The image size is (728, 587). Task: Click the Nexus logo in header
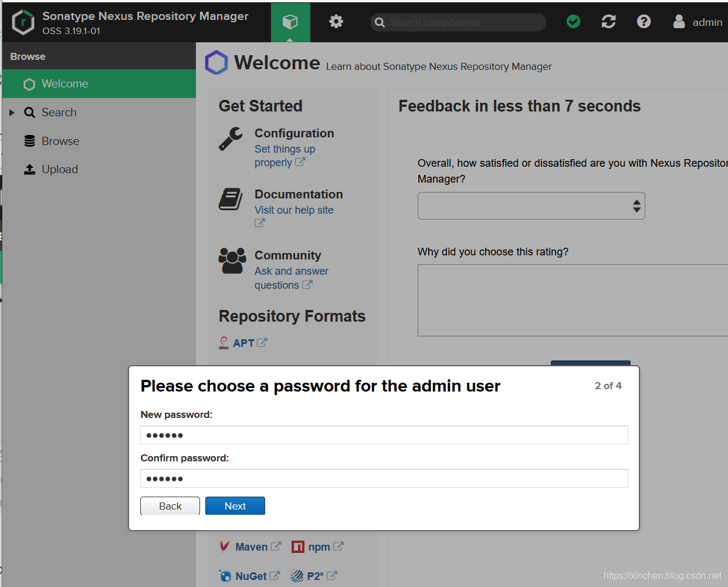(23, 22)
